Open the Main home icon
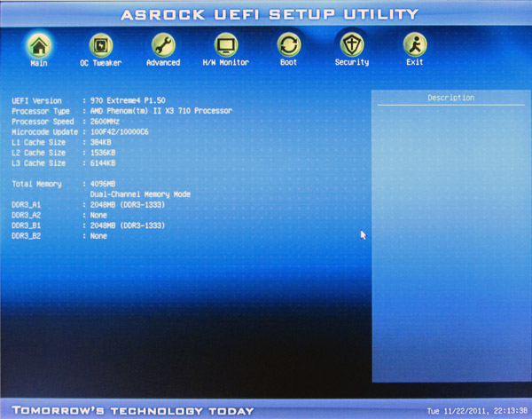 tap(39, 45)
